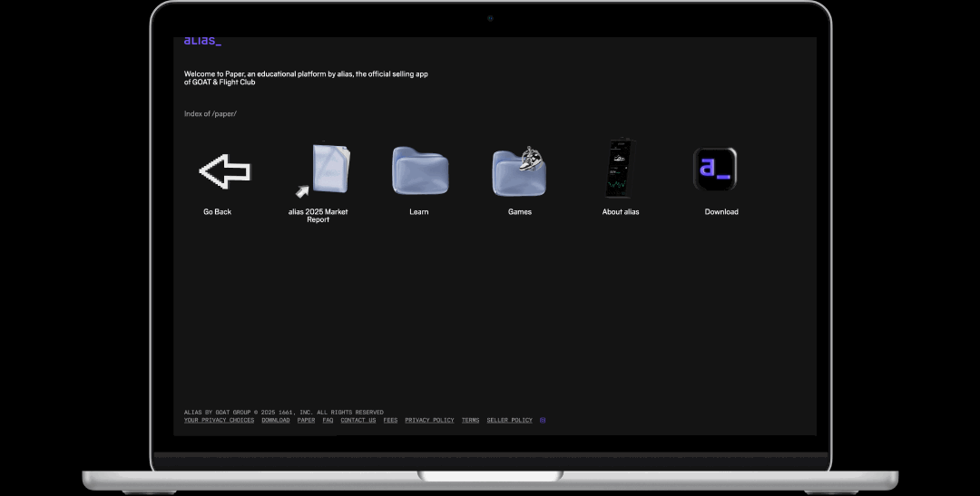Click the alias_ logo at top left

[202, 41]
